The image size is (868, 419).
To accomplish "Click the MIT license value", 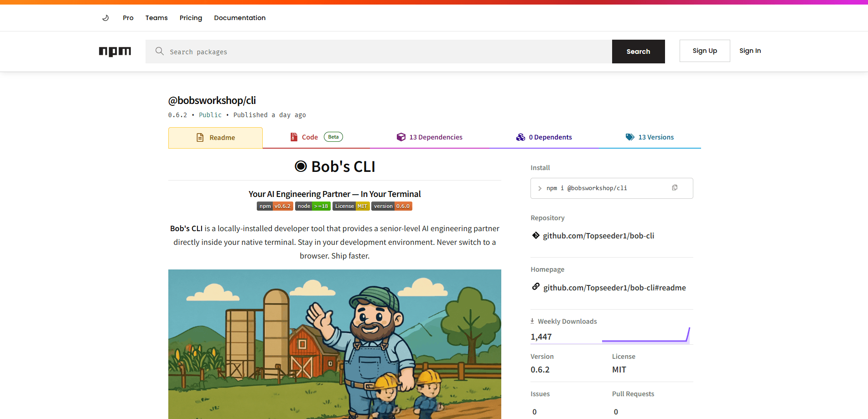I will tap(619, 370).
